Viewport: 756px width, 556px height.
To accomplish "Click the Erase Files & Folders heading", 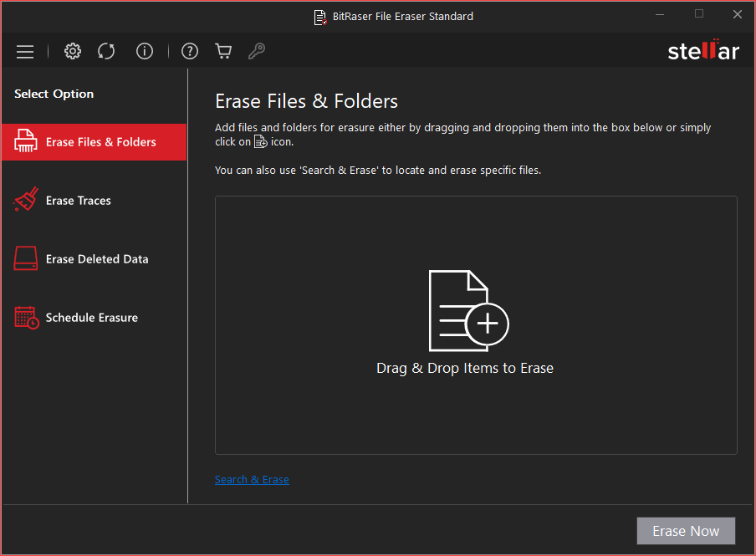I will click(x=306, y=101).
